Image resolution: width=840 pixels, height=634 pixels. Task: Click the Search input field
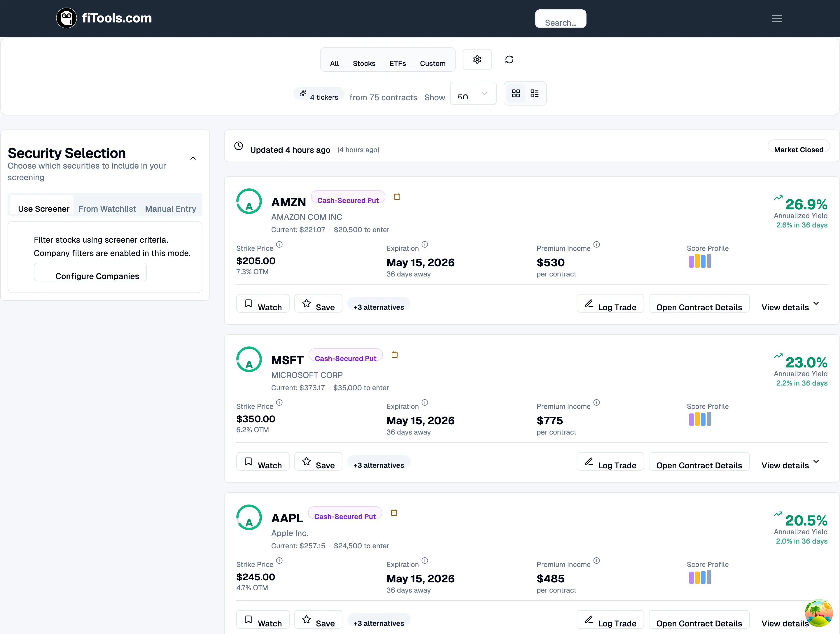[x=561, y=19]
